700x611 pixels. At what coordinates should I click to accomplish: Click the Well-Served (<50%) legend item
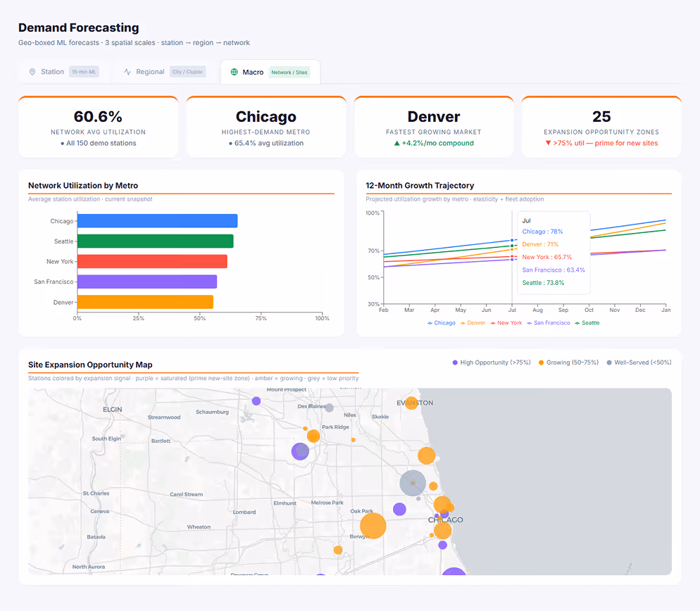[x=639, y=363]
